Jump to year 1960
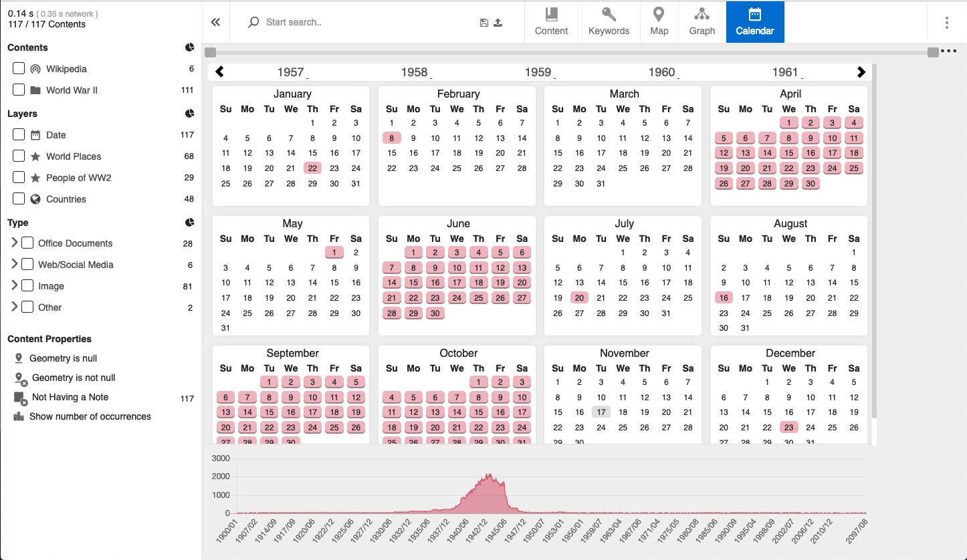The width and height of the screenshot is (967, 560). pos(661,72)
